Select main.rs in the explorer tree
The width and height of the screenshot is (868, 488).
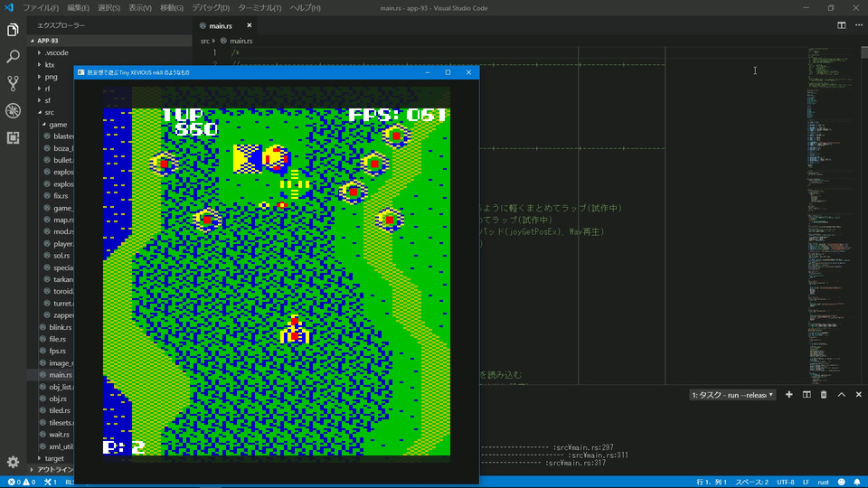pos(60,374)
